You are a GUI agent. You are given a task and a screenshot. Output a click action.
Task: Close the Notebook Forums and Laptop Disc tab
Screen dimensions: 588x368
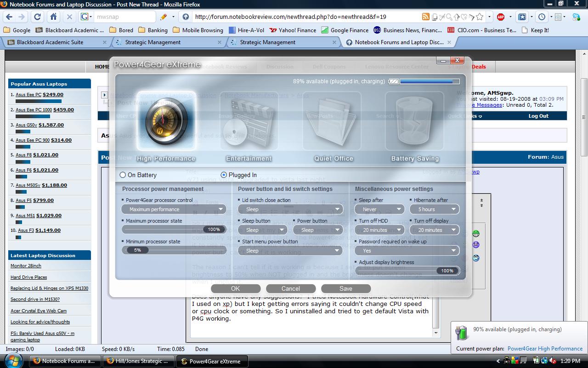pyautogui.click(x=449, y=42)
